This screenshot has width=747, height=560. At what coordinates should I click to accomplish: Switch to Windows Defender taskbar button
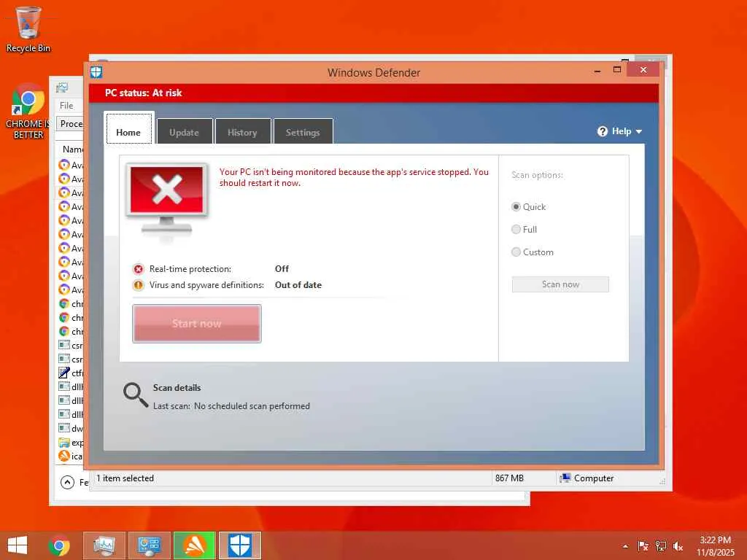[239, 545]
